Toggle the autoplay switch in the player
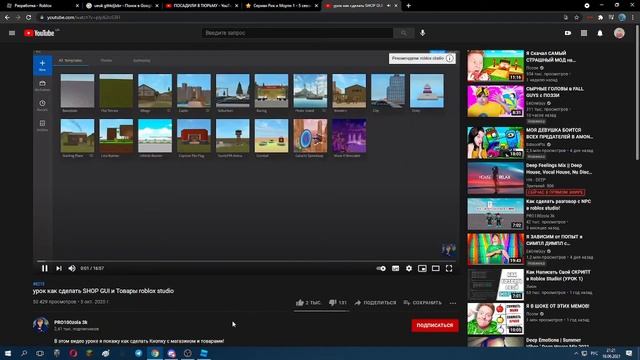Image resolution: width=640 pixels, height=360 pixels. pyautogui.click(x=381, y=268)
